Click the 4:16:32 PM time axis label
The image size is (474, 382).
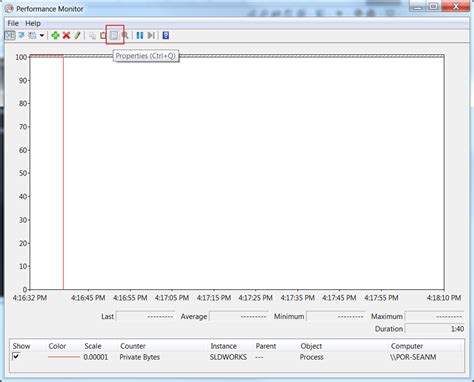pyautogui.click(x=30, y=298)
